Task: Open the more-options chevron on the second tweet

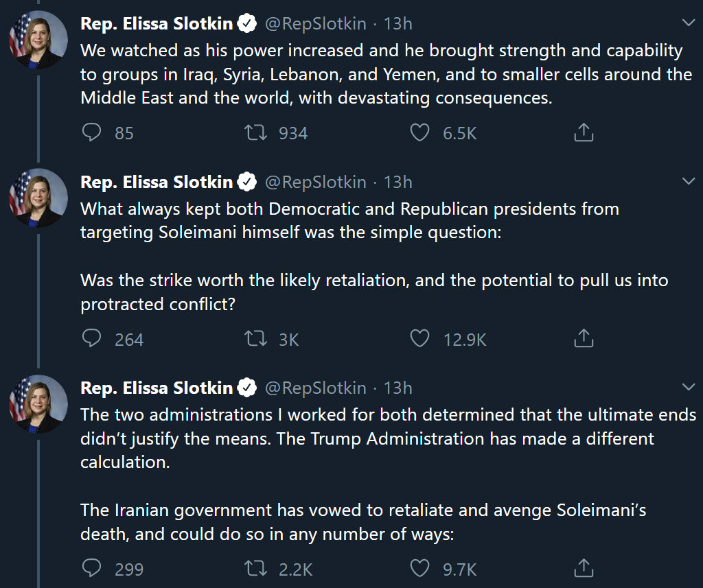Action: click(x=689, y=181)
